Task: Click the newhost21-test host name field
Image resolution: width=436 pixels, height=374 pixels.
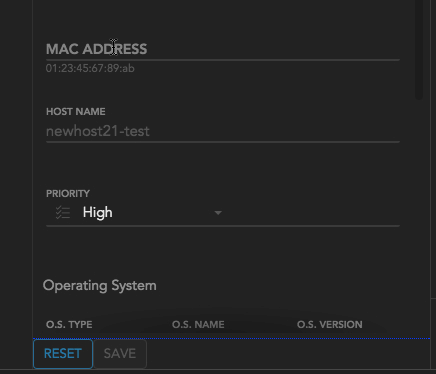Action: click(x=223, y=131)
